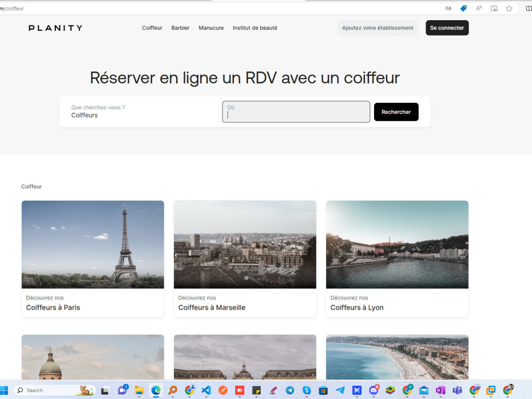Click the Coiffeurs à Lyon link
Image resolution: width=532 pixels, height=399 pixels.
[x=357, y=307]
